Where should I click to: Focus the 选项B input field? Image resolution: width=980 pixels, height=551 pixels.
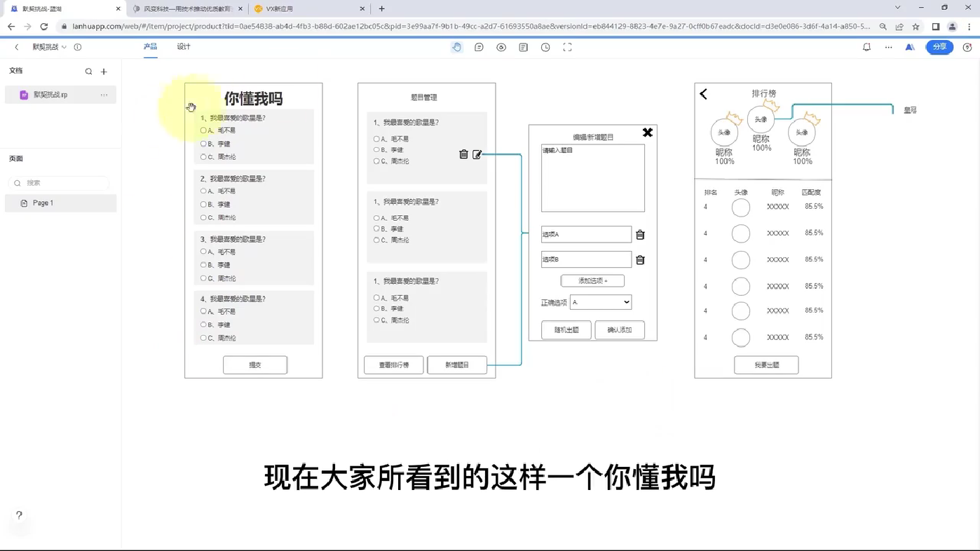tap(586, 259)
